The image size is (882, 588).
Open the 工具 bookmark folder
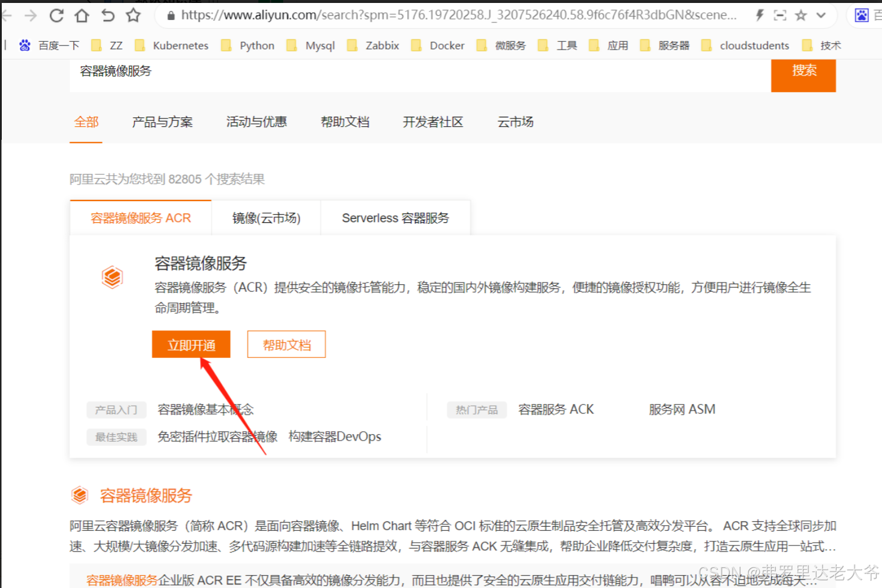coord(558,45)
